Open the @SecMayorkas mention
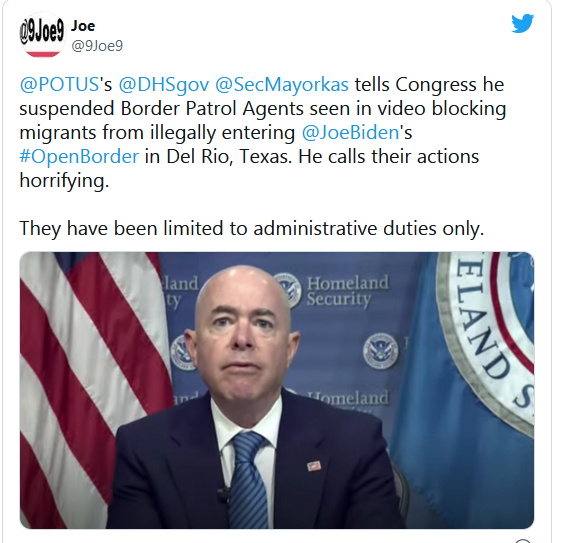The width and height of the screenshot is (561, 543). click(282, 85)
